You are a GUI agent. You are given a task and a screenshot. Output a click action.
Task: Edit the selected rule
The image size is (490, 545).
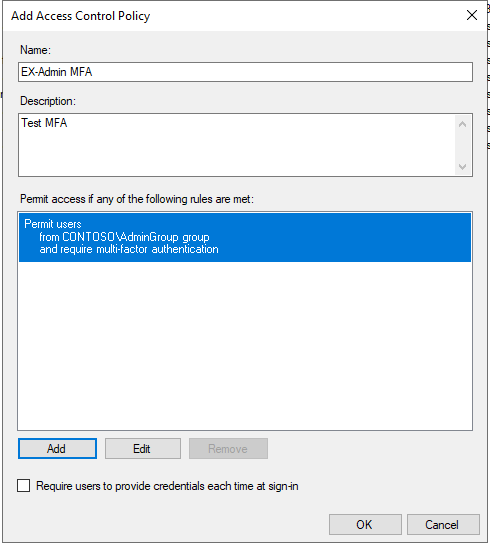pyautogui.click(x=143, y=448)
